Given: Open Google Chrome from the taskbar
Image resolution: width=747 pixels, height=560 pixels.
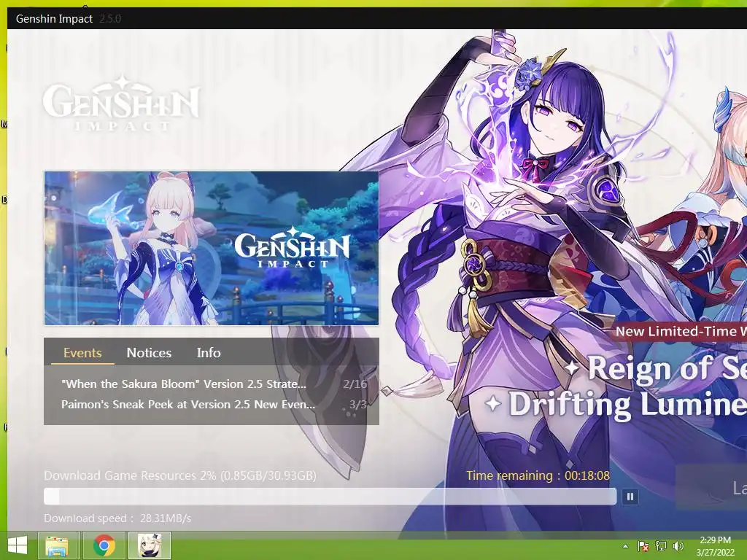Looking at the screenshot, I should click(104, 545).
